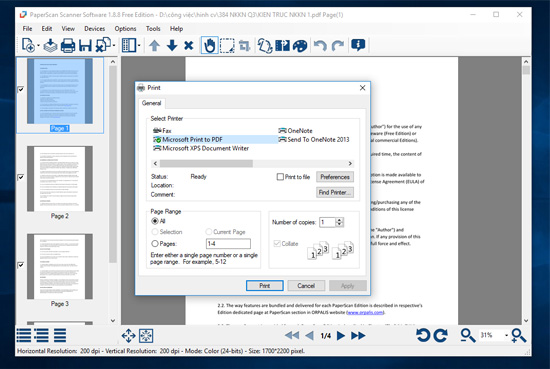Screen dimensions: 550x369
Task: Open the zoom percentage dropdown
Action: tap(506, 335)
